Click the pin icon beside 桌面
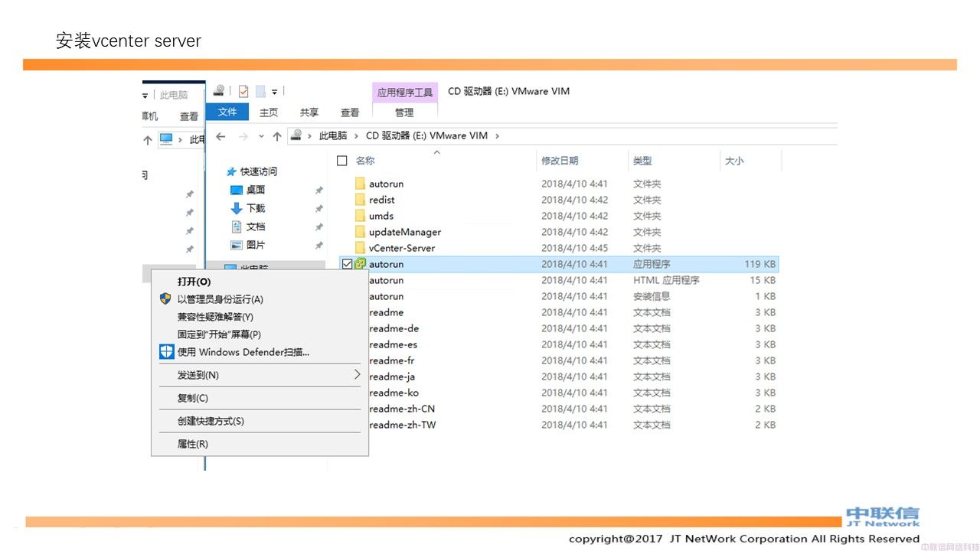980x551 pixels. pos(318,191)
